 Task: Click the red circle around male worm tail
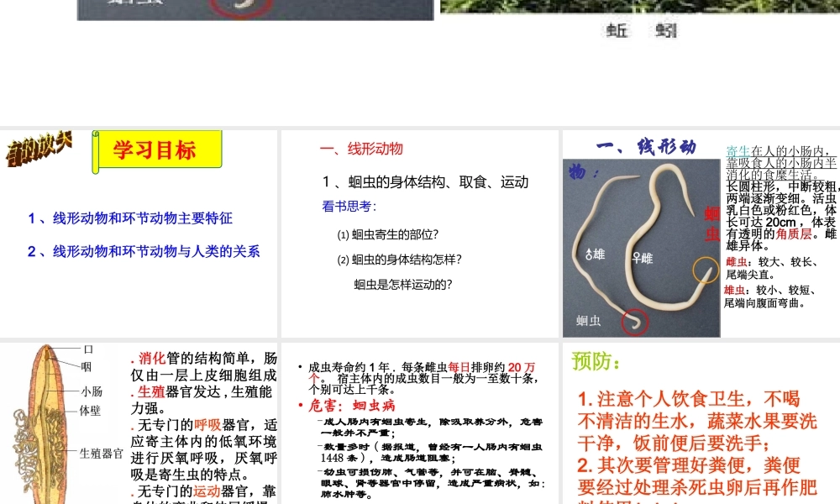click(635, 322)
